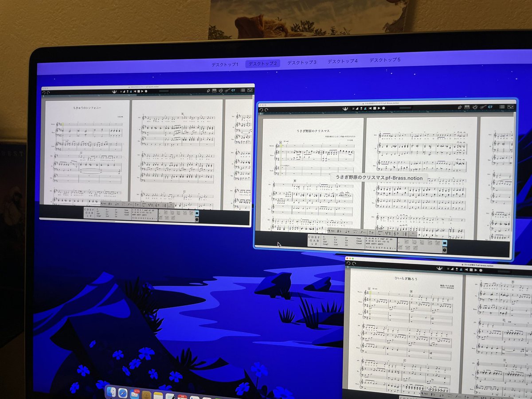The height and width of the screenshot is (399, 532).
Task: Play the score in ちきゅうのシンフォニー window
Action: click(x=142, y=91)
